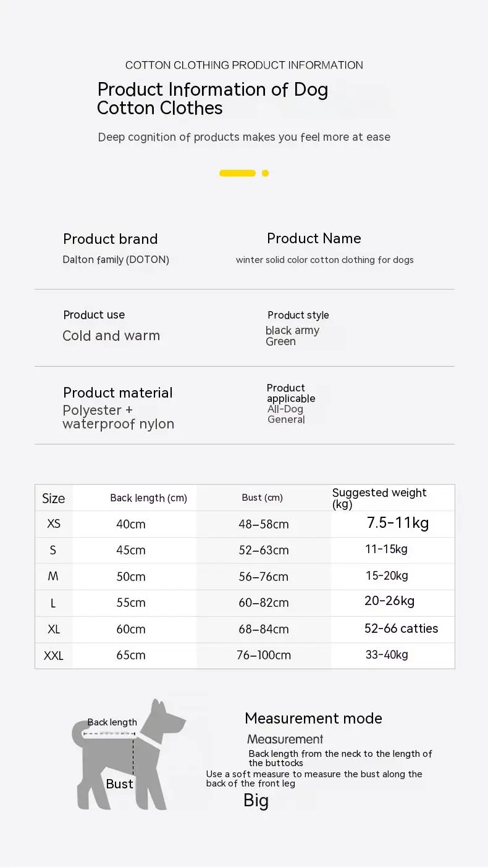Click the 'Suggested weight (kg)' column header
The image size is (488, 868).
(379, 498)
